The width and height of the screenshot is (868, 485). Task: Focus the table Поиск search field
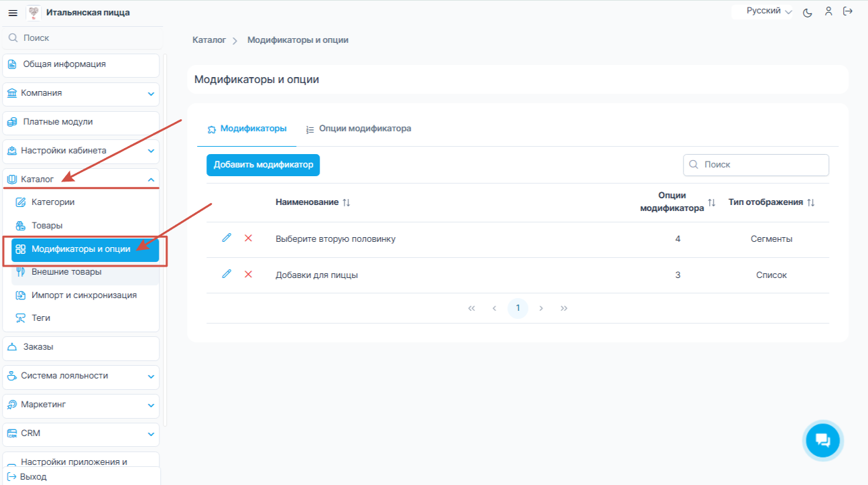click(756, 165)
